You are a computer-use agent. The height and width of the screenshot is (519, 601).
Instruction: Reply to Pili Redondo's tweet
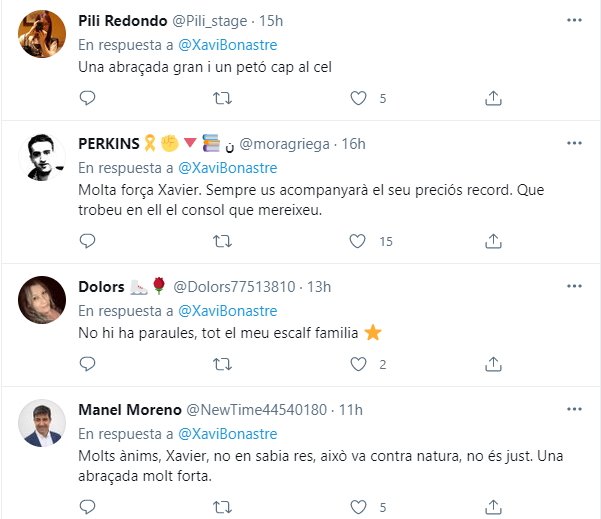pos(87,98)
